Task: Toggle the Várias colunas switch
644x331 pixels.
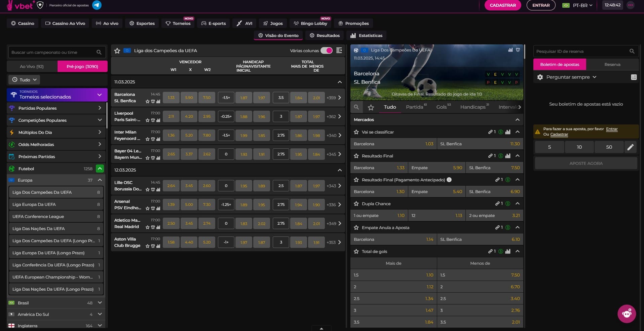Action: [x=326, y=50]
